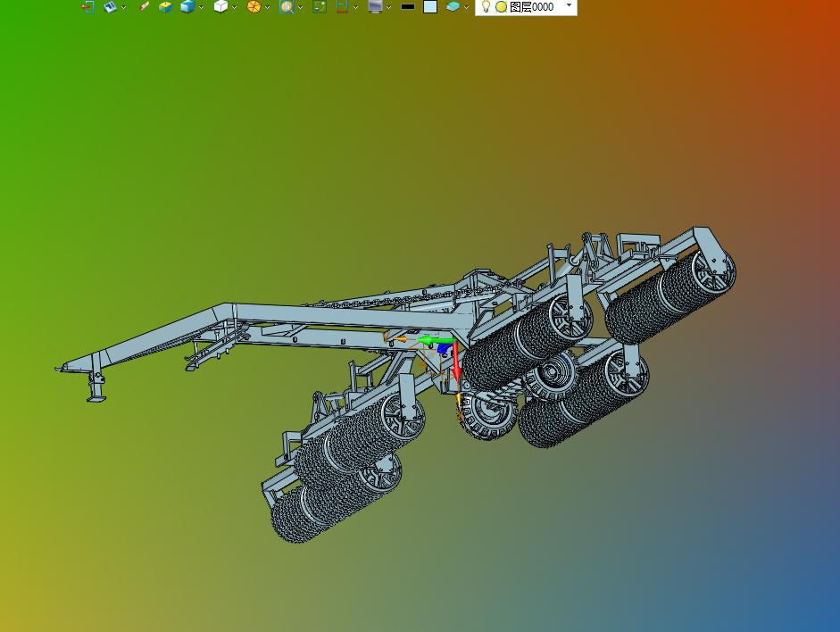
Task: Click the blue axis handle of triad
Action: pos(443,349)
